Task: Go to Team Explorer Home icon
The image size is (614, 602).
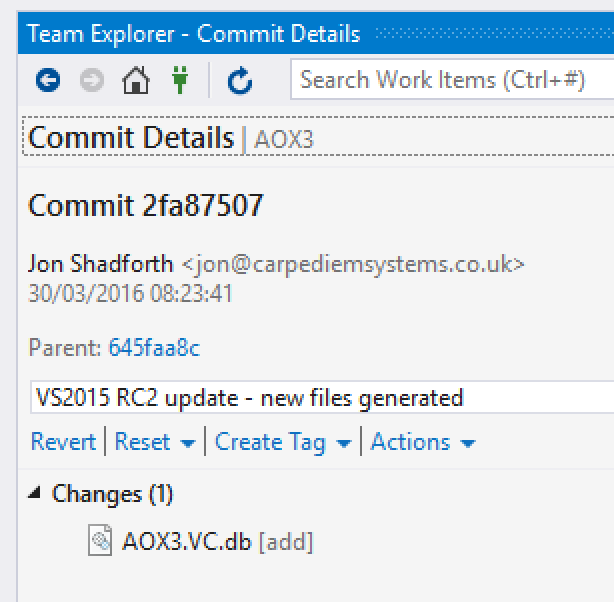Action: pyautogui.click(x=135, y=81)
